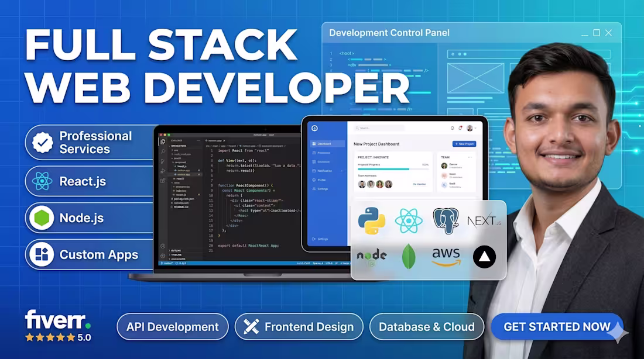Maximize the Development Control Panel window
Image resolution: width=644 pixels, height=359 pixels.
click(x=597, y=33)
